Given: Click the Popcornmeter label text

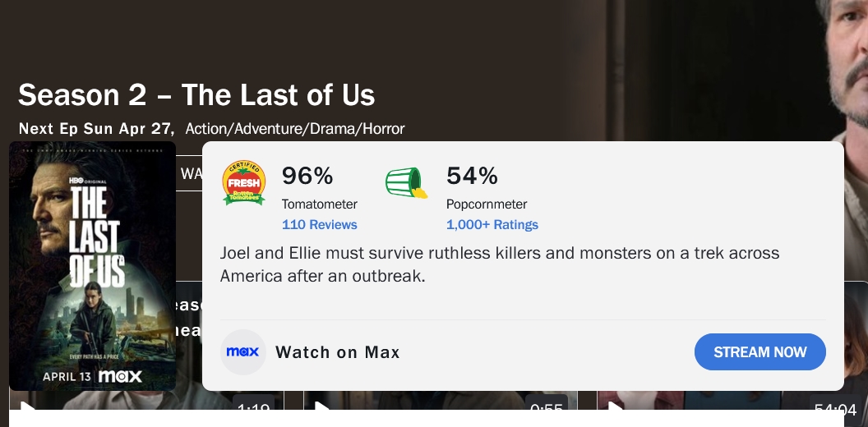Looking at the screenshot, I should [487, 204].
